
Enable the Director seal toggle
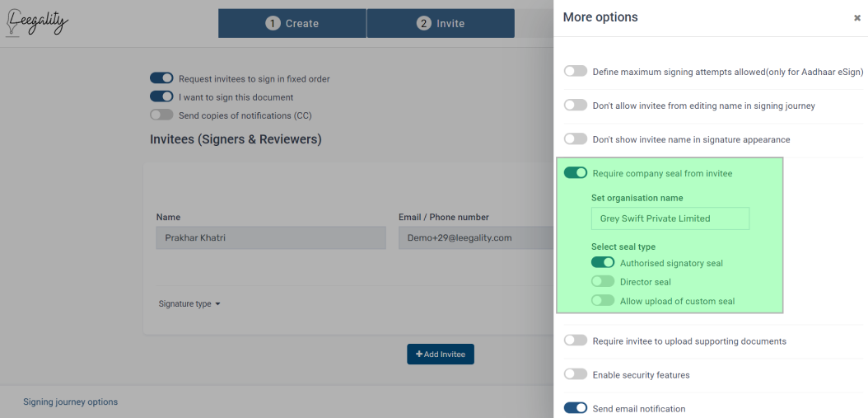click(x=603, y=282)
